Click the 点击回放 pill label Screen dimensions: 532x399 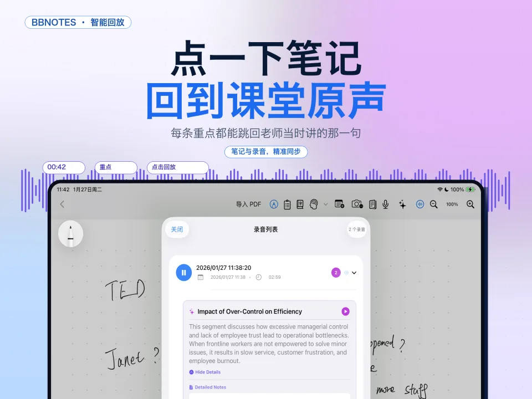tap(178, 167)
